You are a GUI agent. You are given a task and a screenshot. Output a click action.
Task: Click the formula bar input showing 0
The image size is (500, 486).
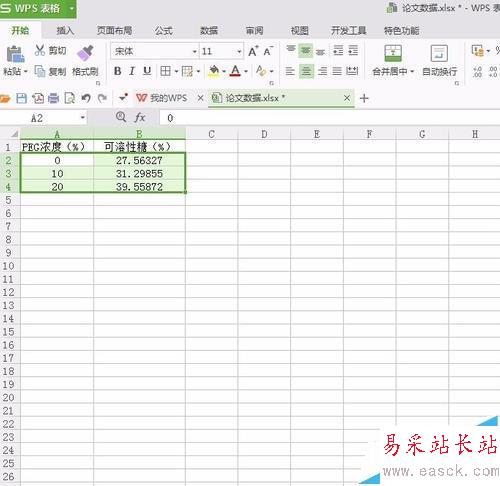point(329,118)
